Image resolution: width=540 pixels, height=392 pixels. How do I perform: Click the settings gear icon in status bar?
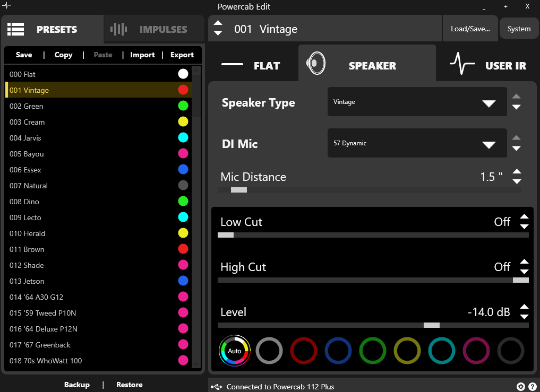coord(520,387)
